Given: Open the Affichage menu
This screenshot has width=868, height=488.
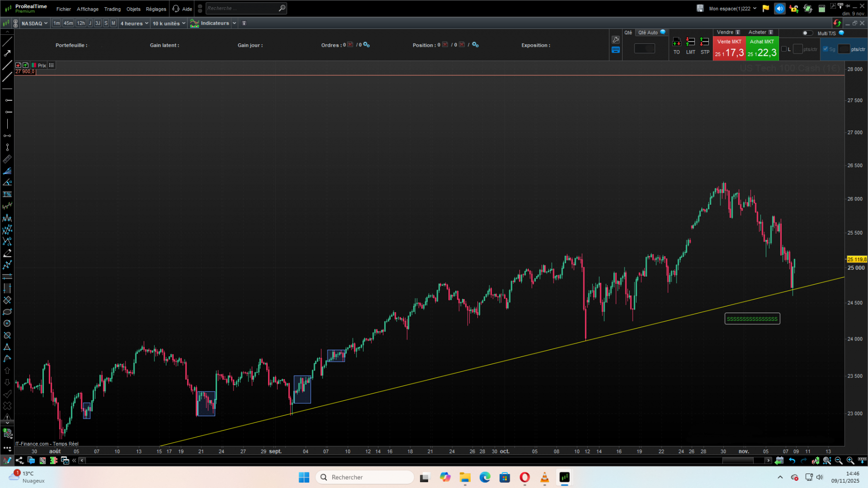Looking at the screenshot, I should click(x=87, y=9).
